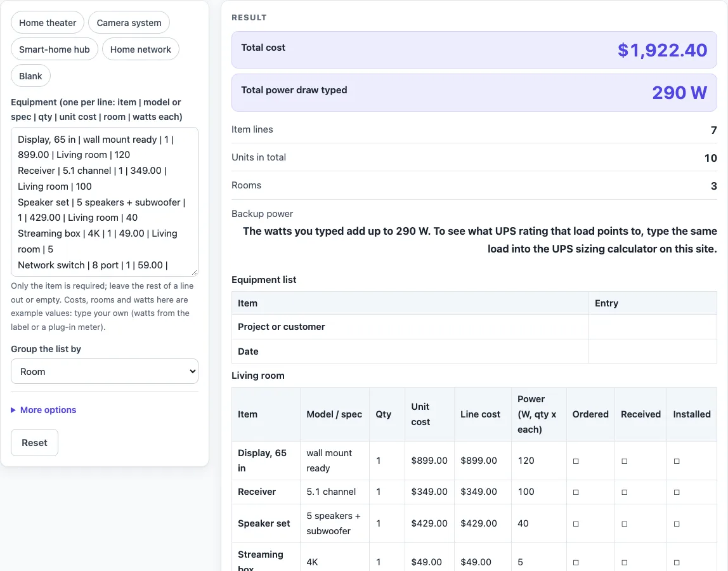Click the Backup power label
Image resolution: width=728 pixels, height=571 pixels.
click(263, 214)
